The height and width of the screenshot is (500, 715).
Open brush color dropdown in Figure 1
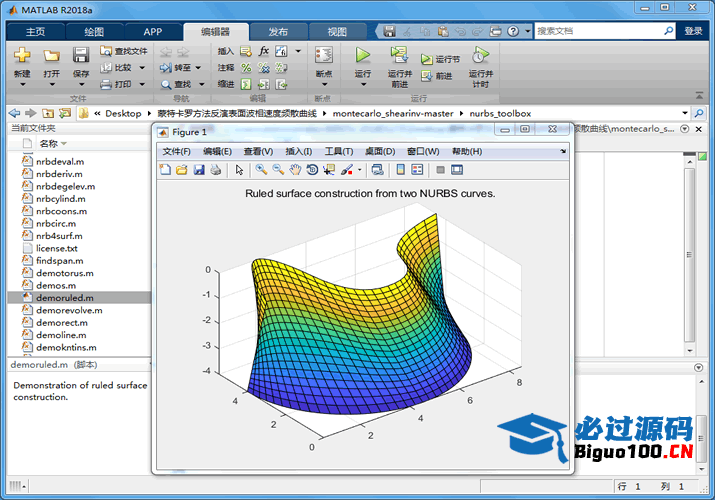(x=360, y=170)
